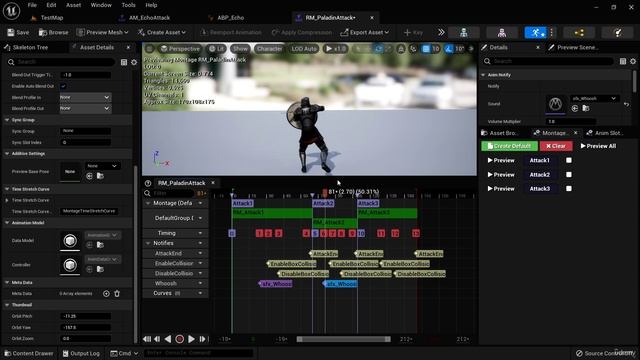Collapse the Additive Settings section

point(7,153)
